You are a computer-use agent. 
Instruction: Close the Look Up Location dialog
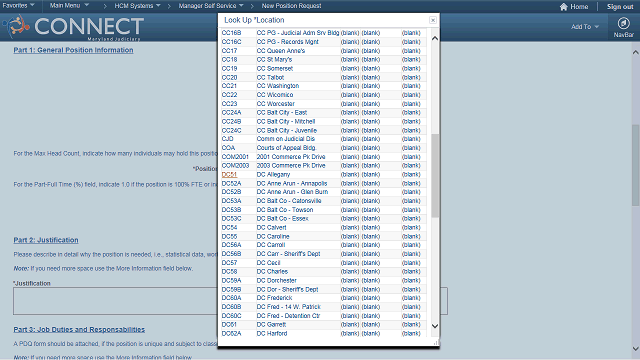pyautogui.click(x=433, y=20)
